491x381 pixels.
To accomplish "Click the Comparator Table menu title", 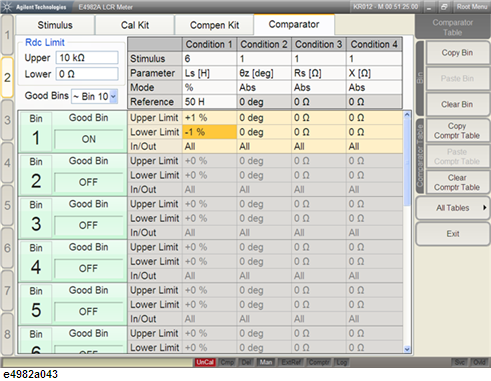I will coord(452,27).
